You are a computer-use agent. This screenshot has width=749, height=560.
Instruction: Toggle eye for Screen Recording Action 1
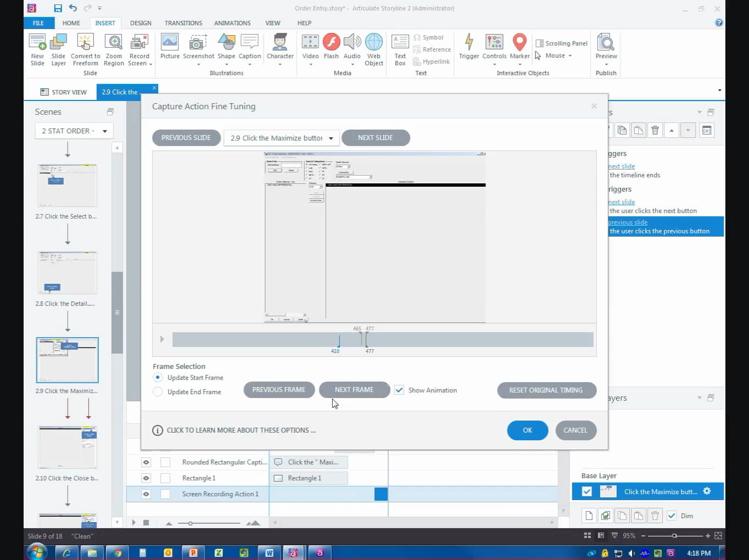tap(146, 494)
